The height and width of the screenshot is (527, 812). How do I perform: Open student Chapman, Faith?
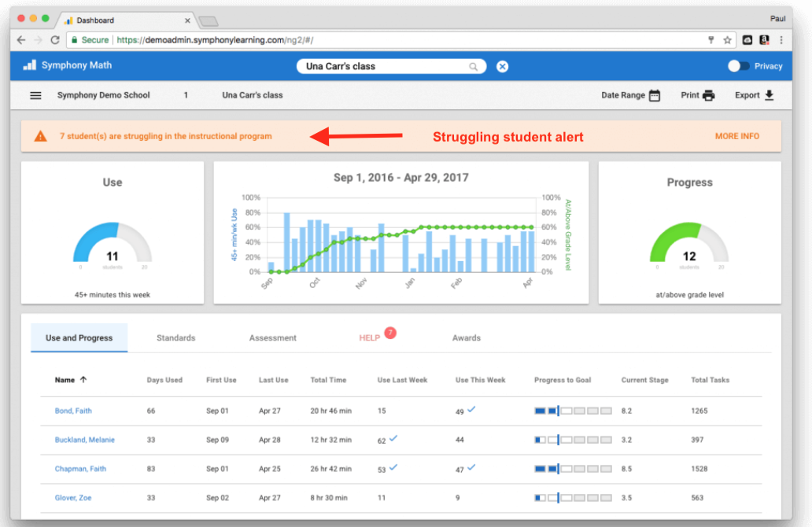pyautogui.click(x=80, y=469)
